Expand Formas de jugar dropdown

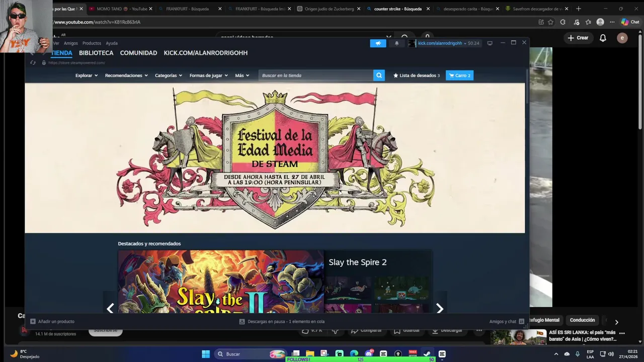point(209,75)
